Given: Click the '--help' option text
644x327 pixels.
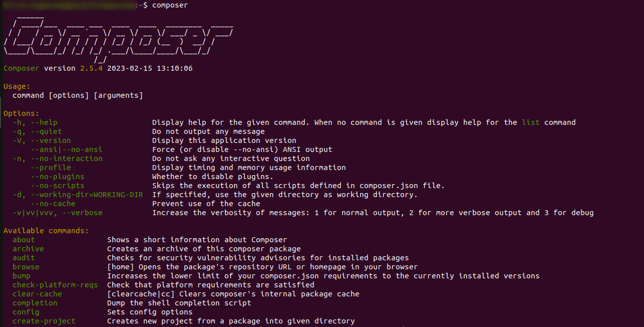Looking at the screenshot, I should point(44,122).
